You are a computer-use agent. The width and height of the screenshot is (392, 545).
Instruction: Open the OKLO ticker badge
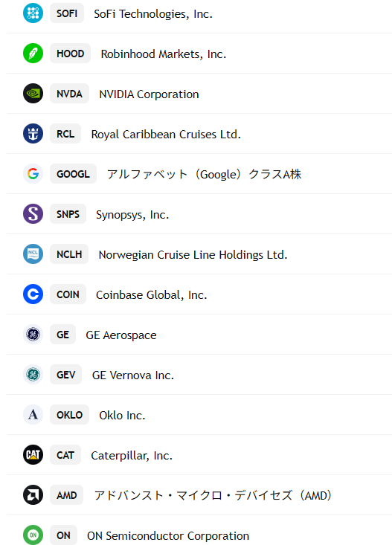click(70, 415)
